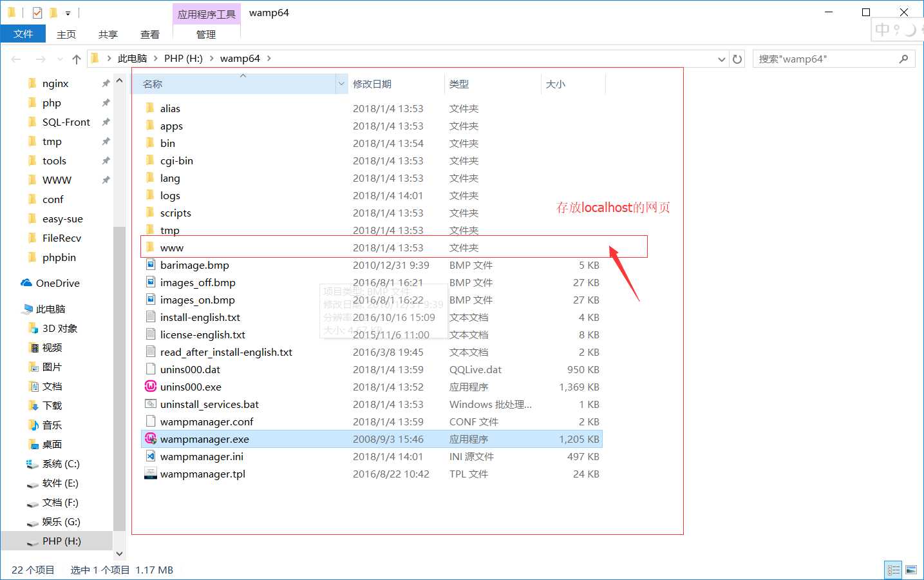The width and height of the screenshot is (924, 580).
Task: Select the cgi-bin folder row
Action: [372, 160]
